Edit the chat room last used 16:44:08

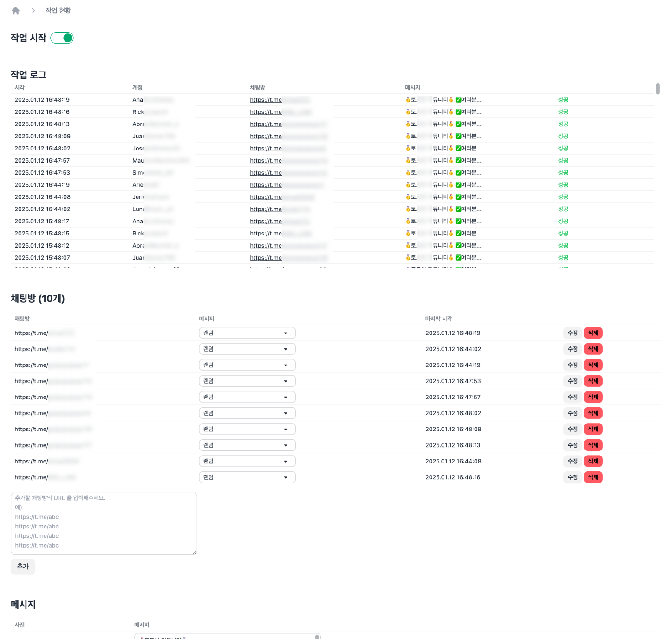click(573, 461)
